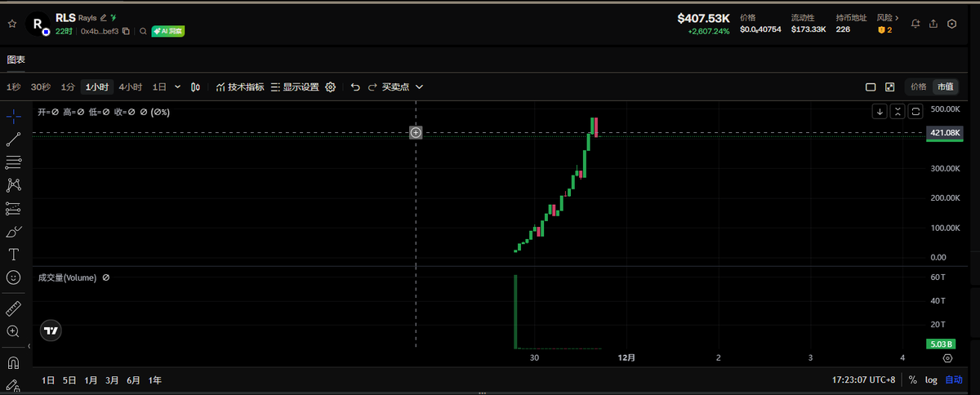Select the brush drawing tool
Image resolution: width=980 pixels, height=395 pixels.
point(13,231)
